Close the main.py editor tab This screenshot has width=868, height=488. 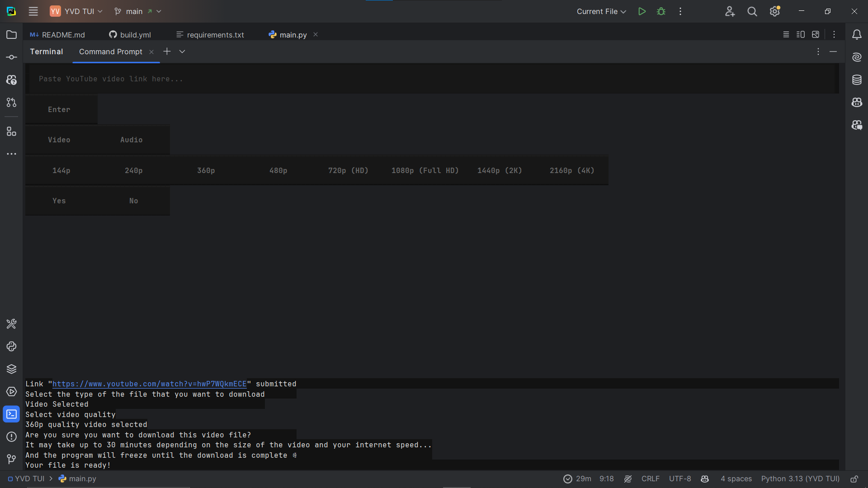316,34
